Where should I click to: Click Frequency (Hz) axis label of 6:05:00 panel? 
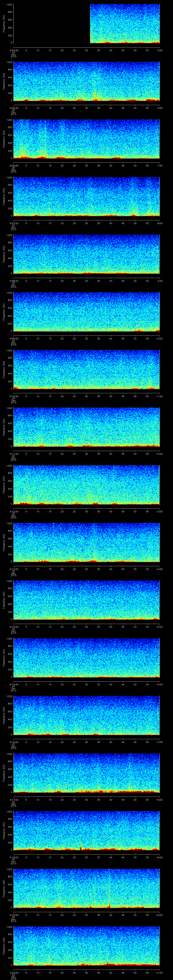(x=4, y=81)
